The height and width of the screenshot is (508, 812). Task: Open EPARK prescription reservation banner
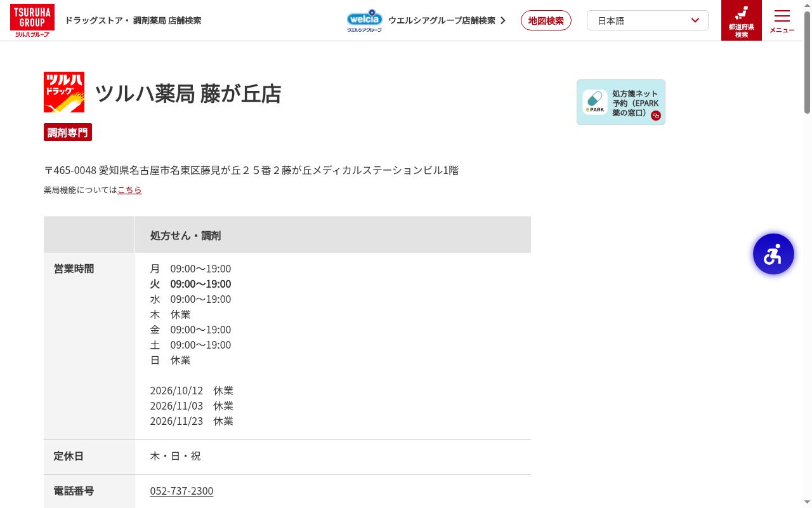[x=621, y=102]
